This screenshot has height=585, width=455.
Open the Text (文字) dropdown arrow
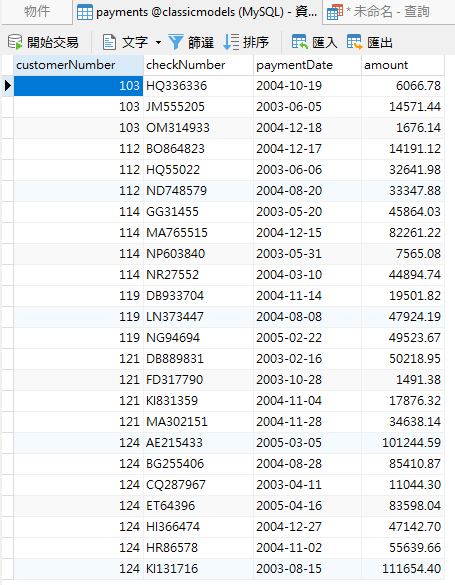click(x=159, y=43)
